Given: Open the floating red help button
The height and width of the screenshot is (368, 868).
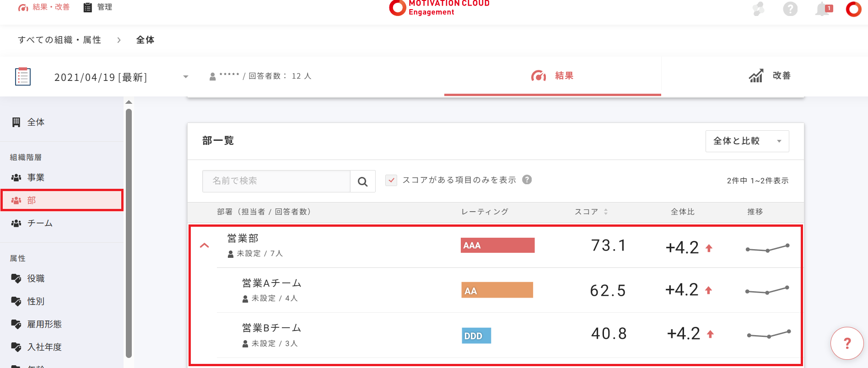Looking at the screenshot, I should (847, 344).
